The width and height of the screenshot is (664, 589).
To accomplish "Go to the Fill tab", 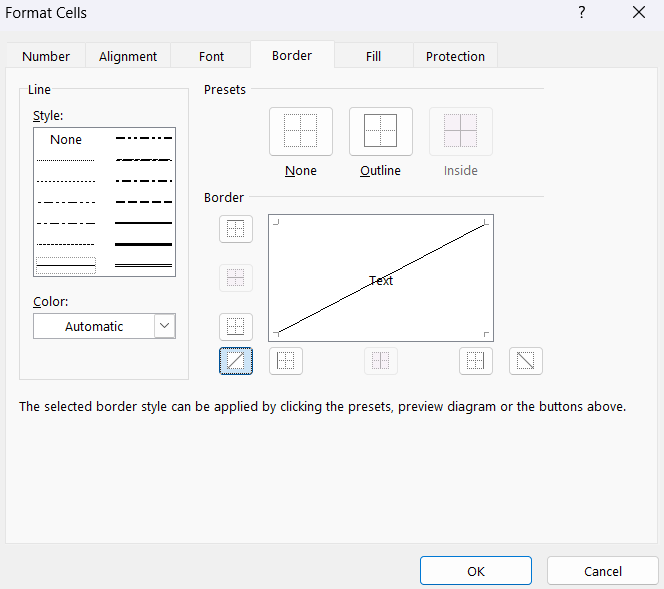I will click(373, 57).
